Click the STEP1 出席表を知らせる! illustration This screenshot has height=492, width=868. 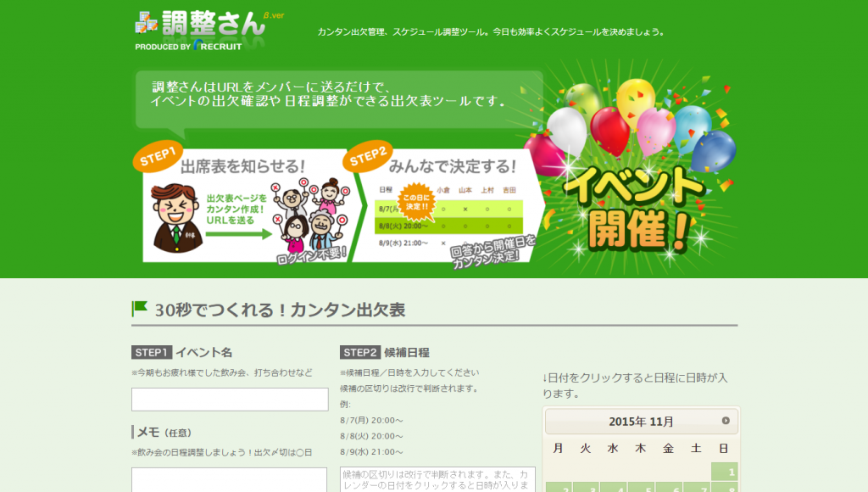coord(243,204)
